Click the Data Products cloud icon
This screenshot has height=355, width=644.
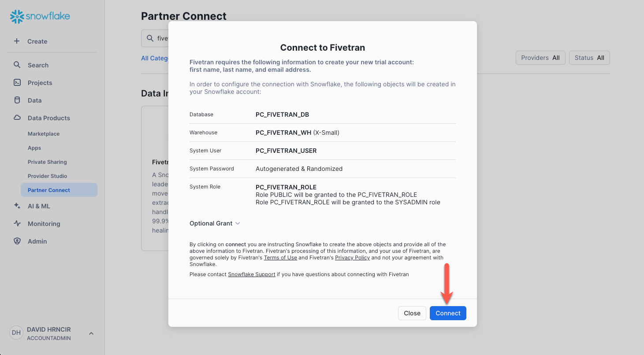(16, 118)
